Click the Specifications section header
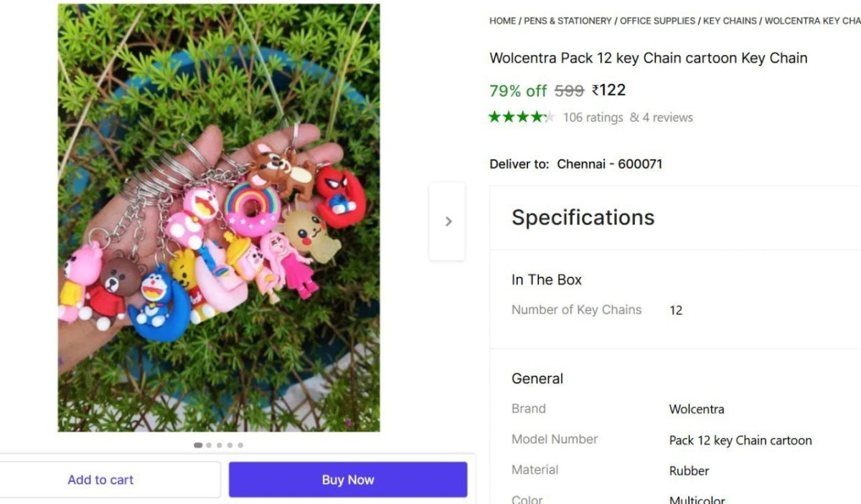The image size is (861, 504). [583, 218]
